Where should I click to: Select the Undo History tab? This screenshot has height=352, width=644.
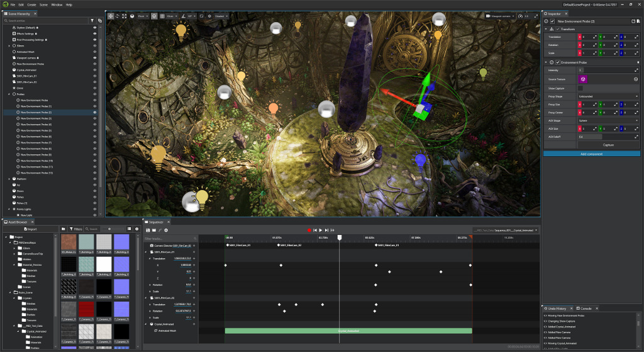557,309
